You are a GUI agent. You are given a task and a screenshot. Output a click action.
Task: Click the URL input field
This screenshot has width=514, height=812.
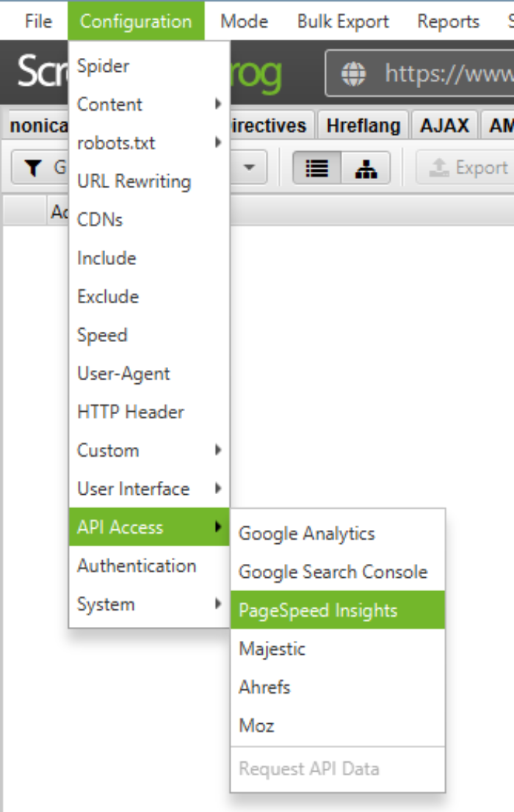point(448,73)
